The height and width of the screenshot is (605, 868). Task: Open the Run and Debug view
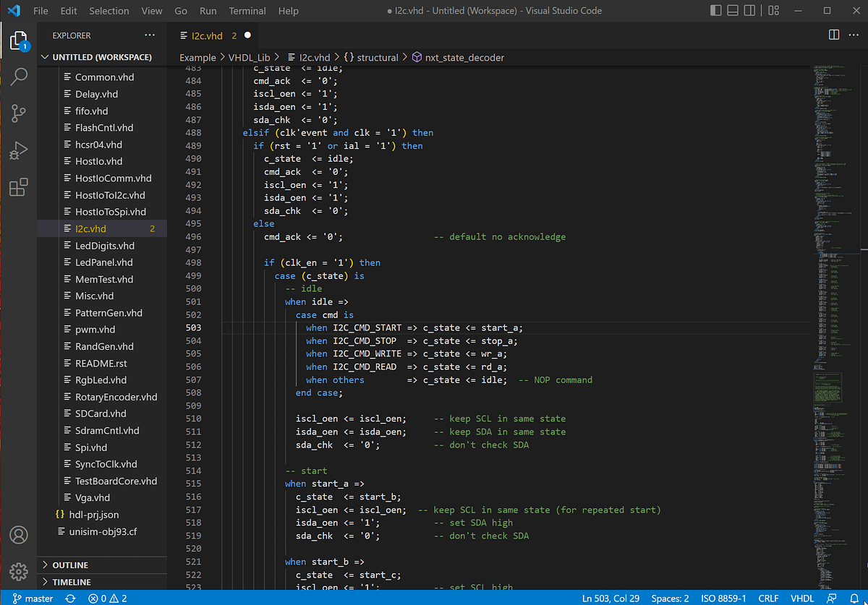19,150
